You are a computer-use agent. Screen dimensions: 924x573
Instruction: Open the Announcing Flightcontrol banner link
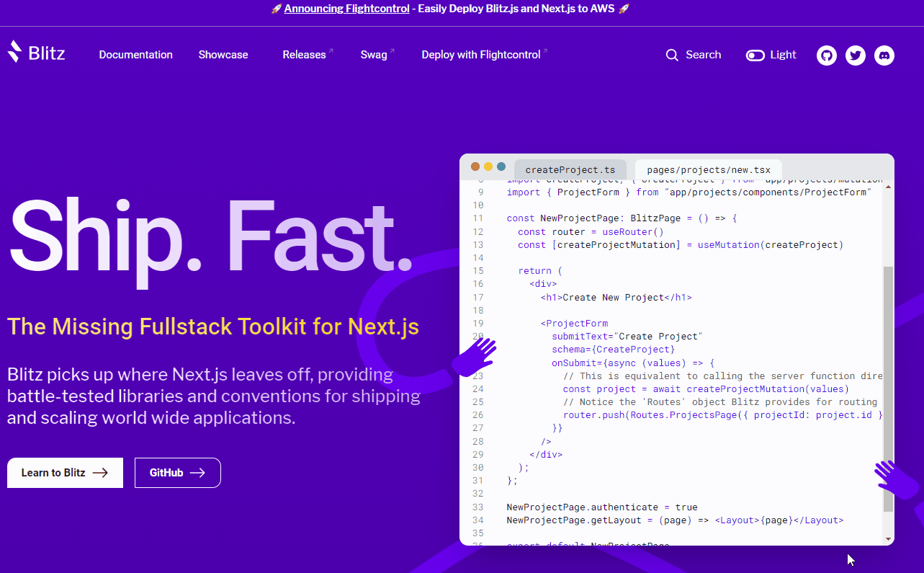click(x=347, y=9)
